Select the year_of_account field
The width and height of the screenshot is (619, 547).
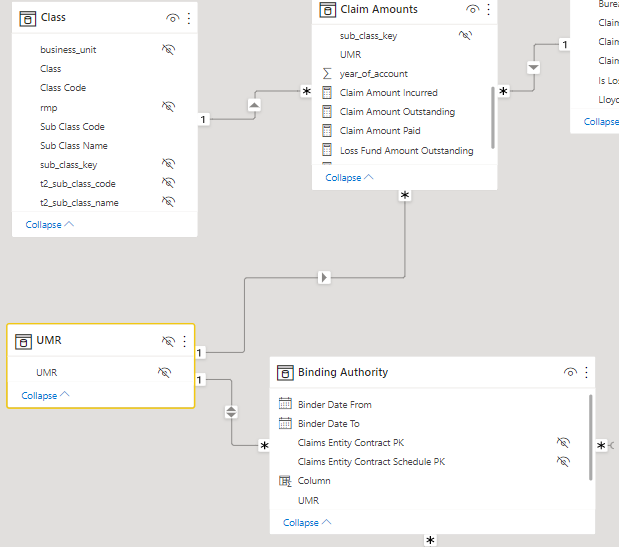click(373, 74)
